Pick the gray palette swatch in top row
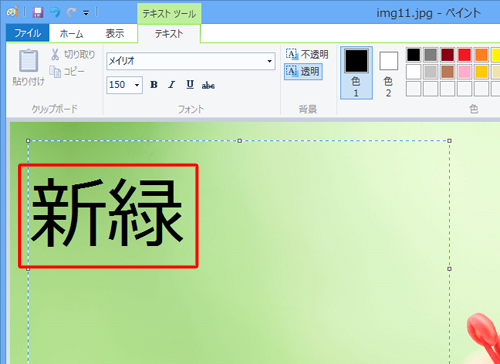Viewport: 500px width, 364px height. 431,55
